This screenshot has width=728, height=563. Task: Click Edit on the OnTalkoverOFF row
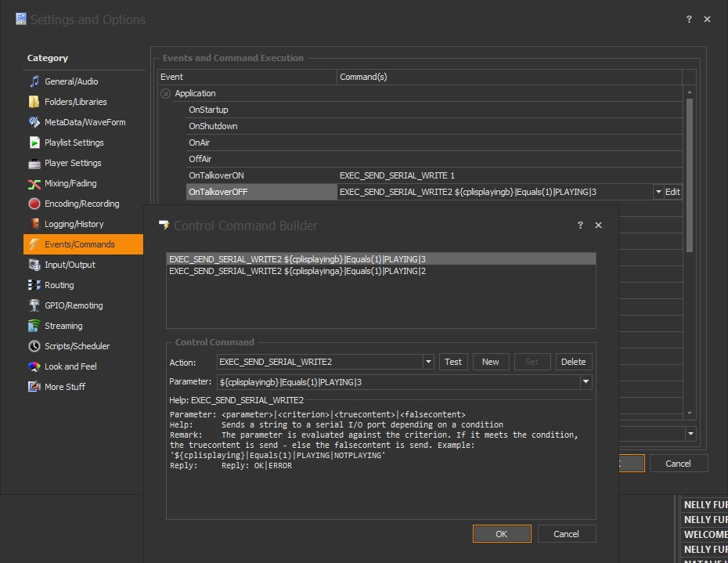[672, 192]
